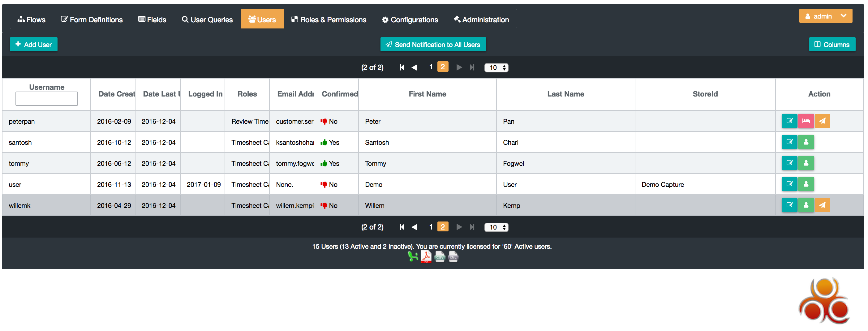This screenshot has width=868, height=331.
Task: Open the Administration tab
Action: pyautogui.click(x=481, y=19)
